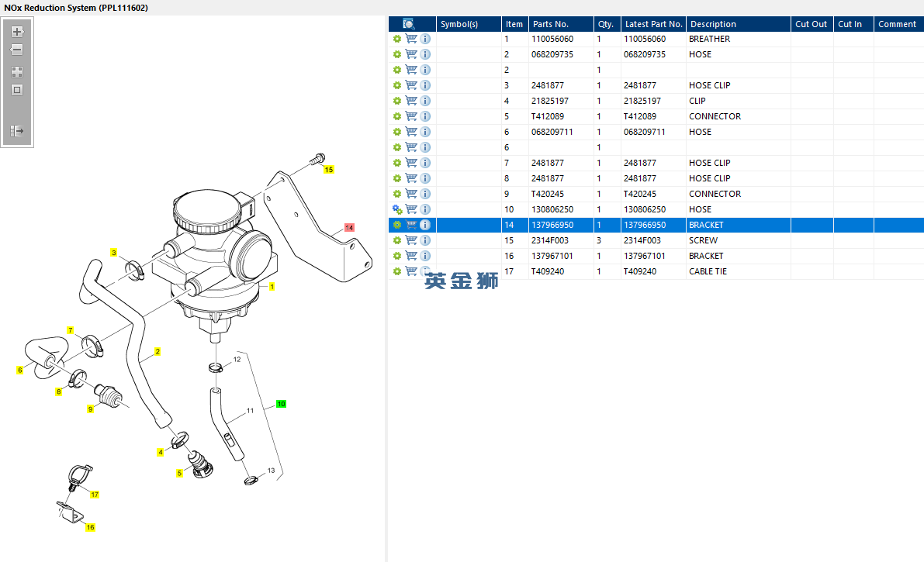Screen dimensions: 924x562
Task: Click the CABLE TIE description cell
Action: point(739,271)
